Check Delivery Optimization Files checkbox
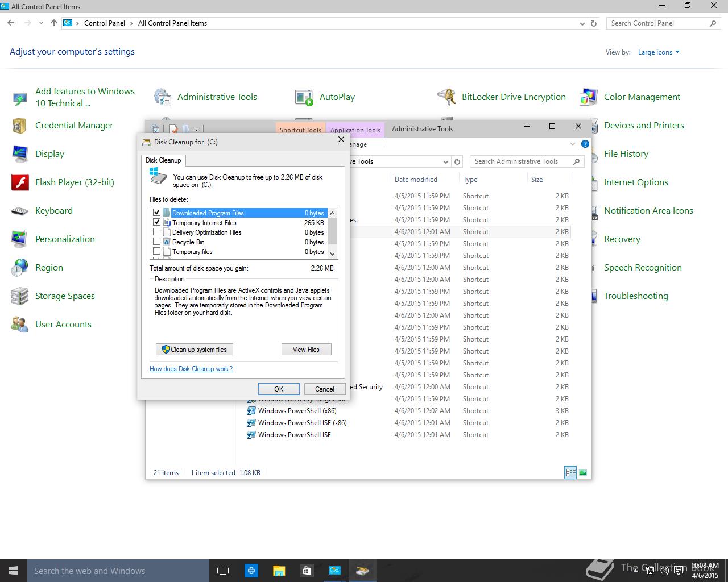The image size is (728, 582). tap(157, 232)
